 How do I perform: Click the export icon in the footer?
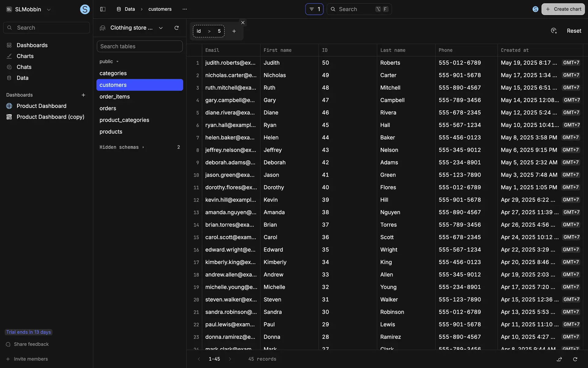pos(559,359)
